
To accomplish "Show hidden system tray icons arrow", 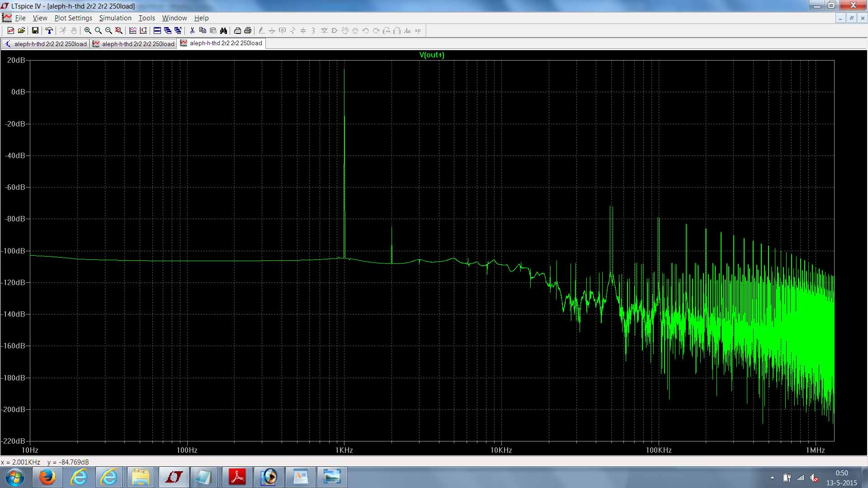I will pyautogui.click(x=772, y=478).
